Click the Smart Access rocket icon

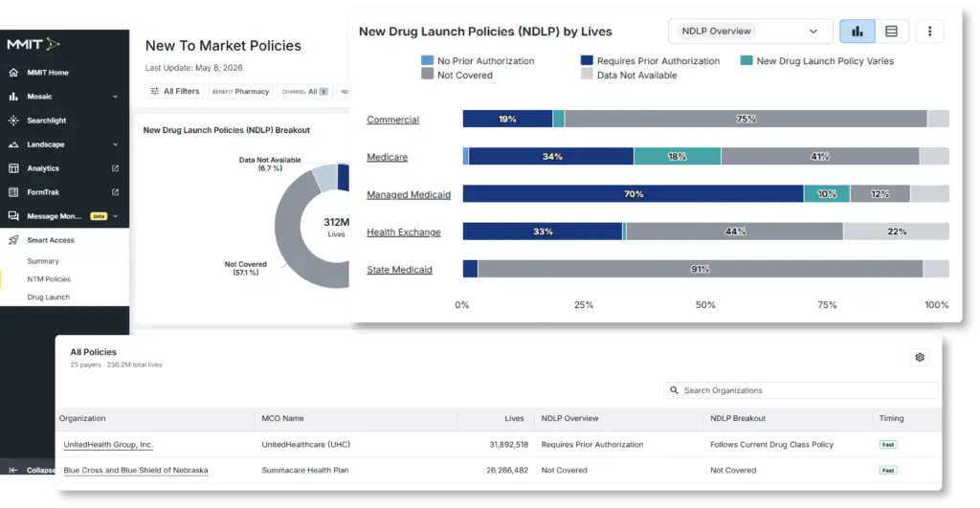pos(13,240)
